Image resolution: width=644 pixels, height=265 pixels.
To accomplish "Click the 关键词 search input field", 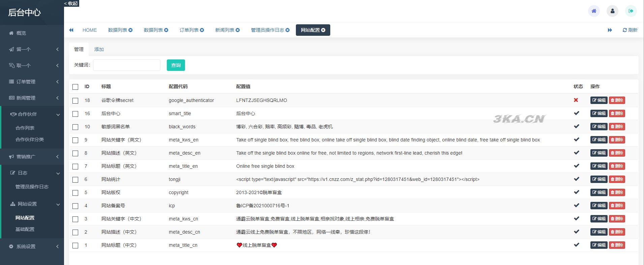I will coord(127,65).
